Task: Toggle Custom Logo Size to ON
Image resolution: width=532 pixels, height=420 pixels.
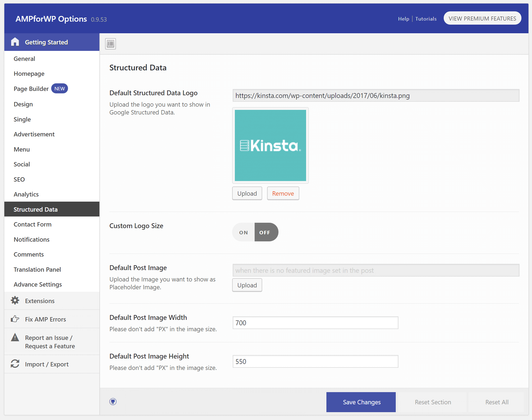Action: coord(243,232)
